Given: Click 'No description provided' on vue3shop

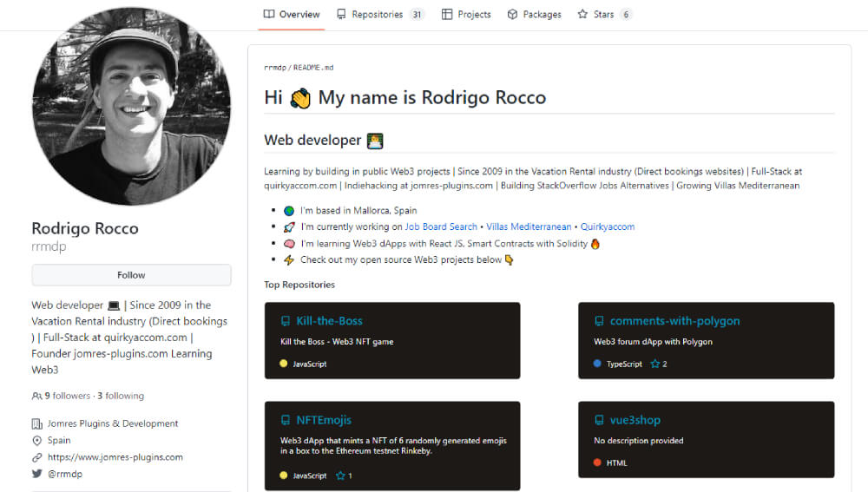Looking at the screenshot, I should coord(639,441).
